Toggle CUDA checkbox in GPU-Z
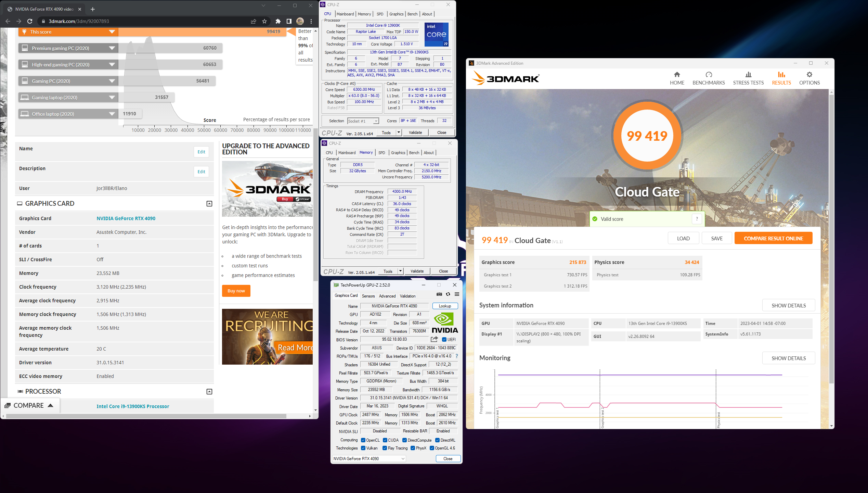868x493 pixels. 385,440
